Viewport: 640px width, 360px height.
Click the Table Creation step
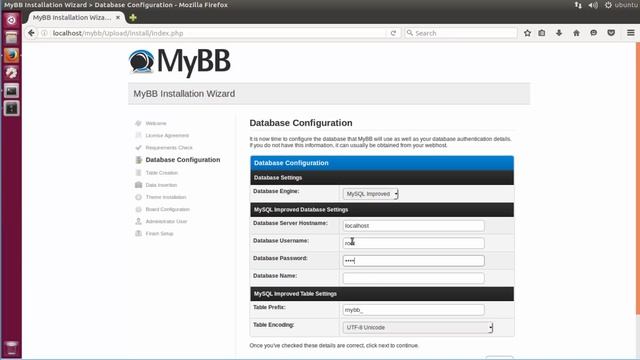[162, 173]
